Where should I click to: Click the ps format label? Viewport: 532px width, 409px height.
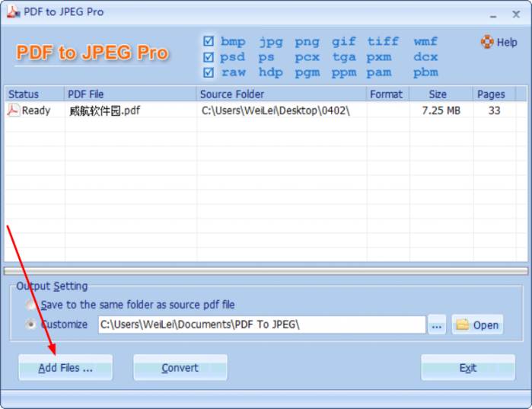click(266, 57)
